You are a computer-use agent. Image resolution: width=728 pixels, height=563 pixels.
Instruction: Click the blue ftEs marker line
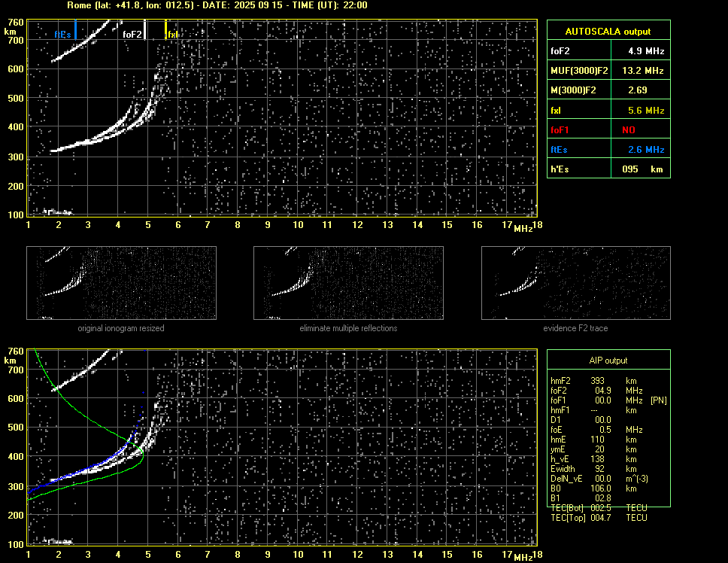(75, 29)
